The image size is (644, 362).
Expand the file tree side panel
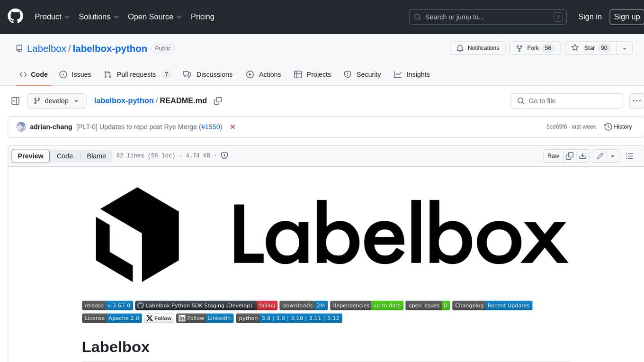pos(16,101)
